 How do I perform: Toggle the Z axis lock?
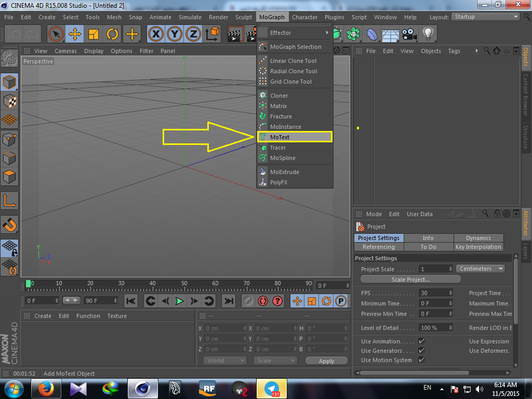pyautogui.click(x=193, y=34)
